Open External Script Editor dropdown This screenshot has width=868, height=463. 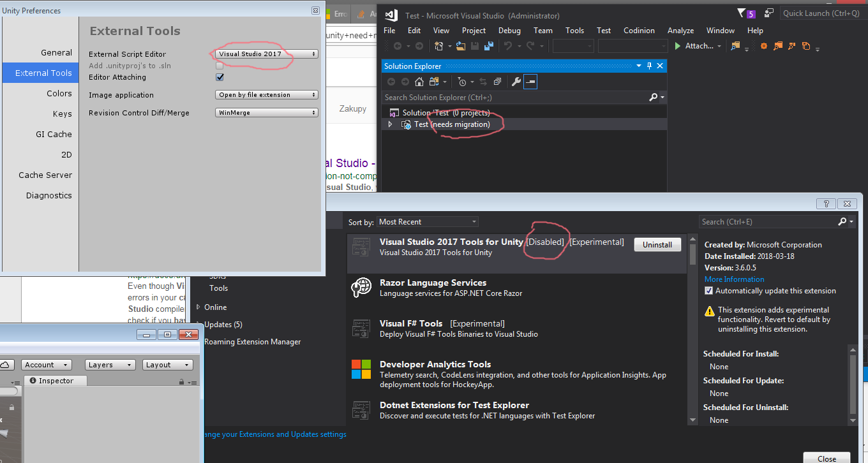pyautogui.click(x=267, y=54)
